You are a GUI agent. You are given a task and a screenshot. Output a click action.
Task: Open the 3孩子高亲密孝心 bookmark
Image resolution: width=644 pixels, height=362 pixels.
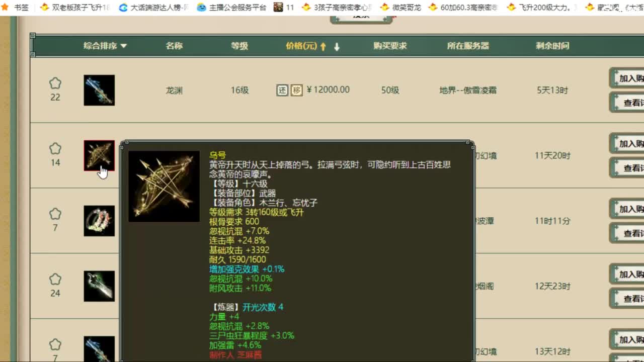[x=337, y=8]
